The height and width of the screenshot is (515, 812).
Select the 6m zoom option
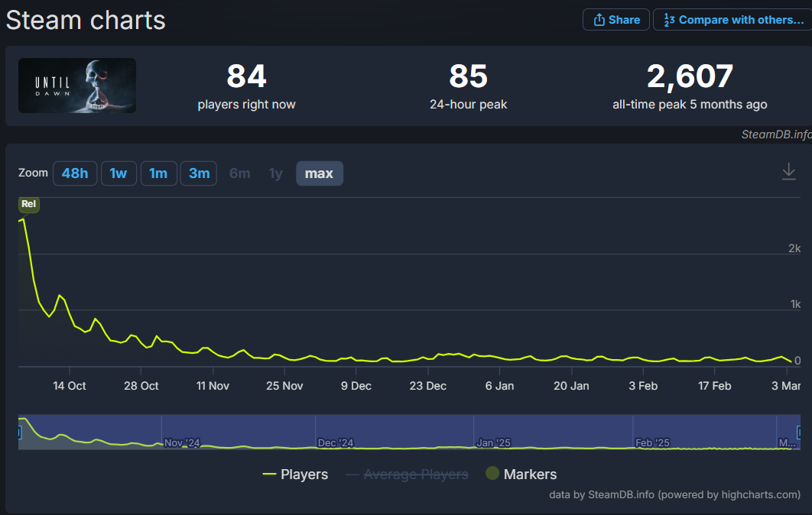pos(240,173)
